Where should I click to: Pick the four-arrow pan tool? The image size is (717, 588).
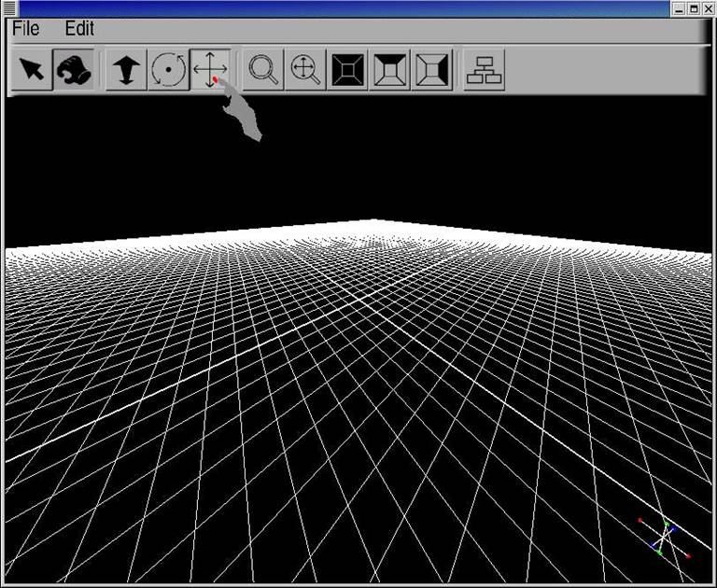coord(210,69)
